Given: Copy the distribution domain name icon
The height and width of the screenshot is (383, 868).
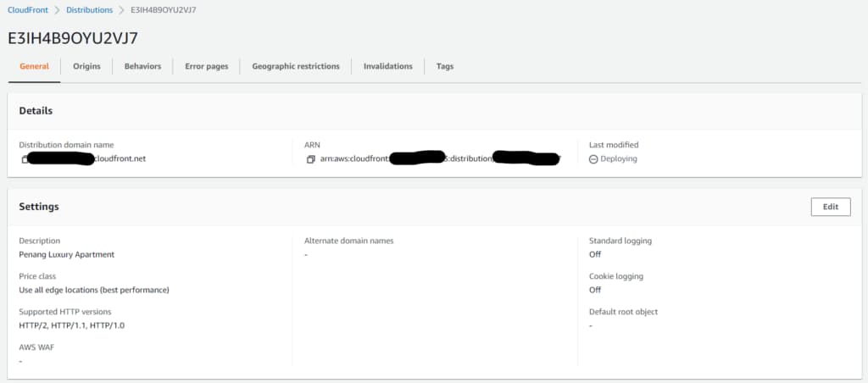Looking at the screenshot, I should click(24, 159).
